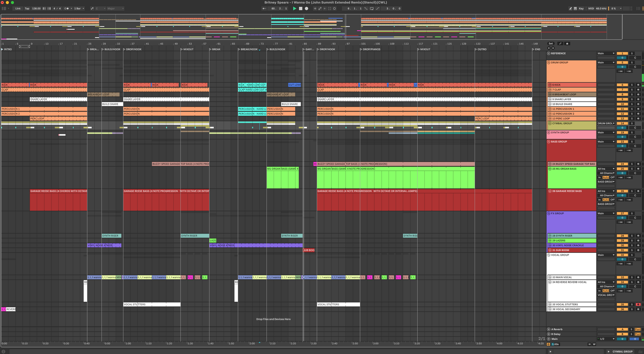The image size is (644, 354).
Task: Click the Set locator button
Action: coord(551,44)
